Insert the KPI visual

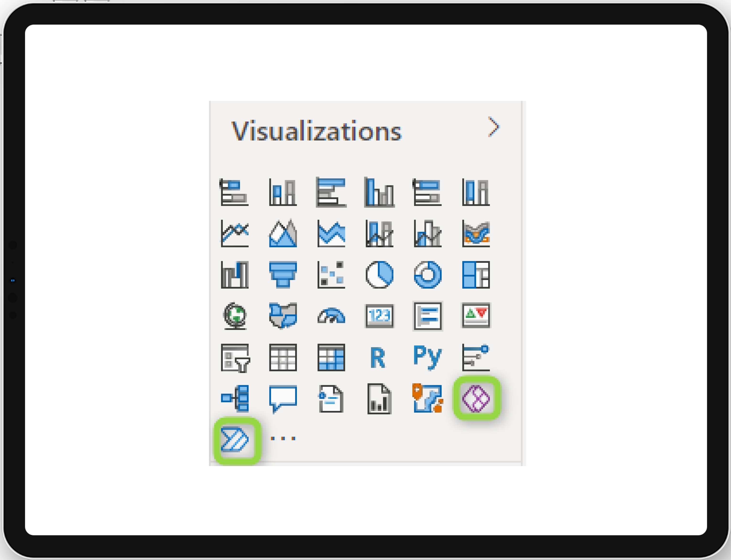(x=476, y=315)
